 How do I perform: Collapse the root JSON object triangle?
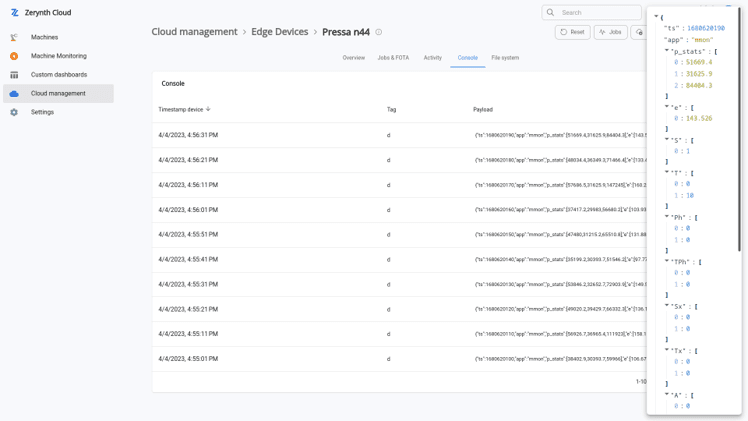click(x=656, y=17)
